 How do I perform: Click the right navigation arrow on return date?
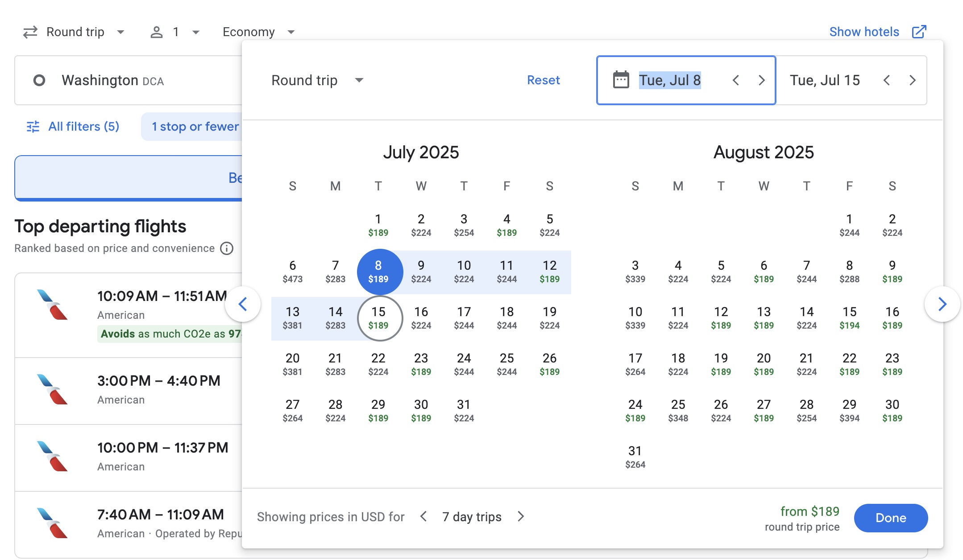[x=913, y=79]
